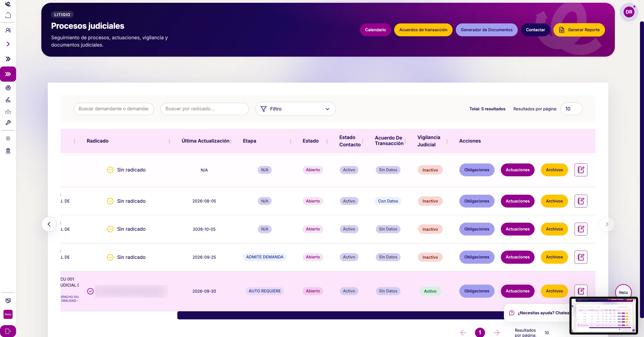Click the Contactar button
Viewport: 644px width, 337px height.
pos(535,30)
